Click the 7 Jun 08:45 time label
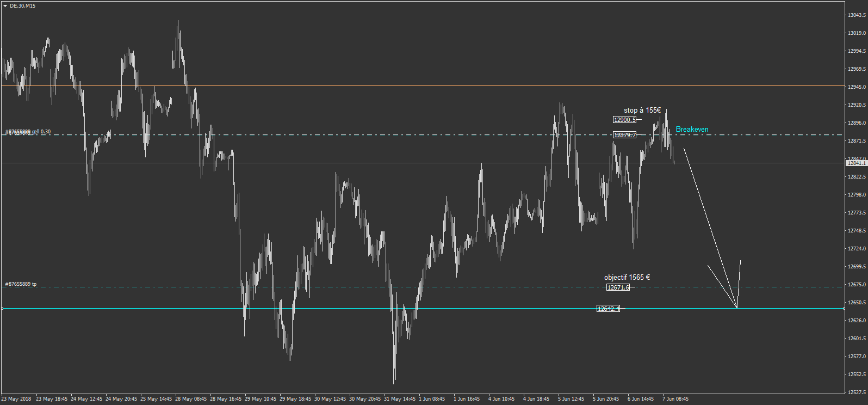This screenshot has height=405, width=868. click(675, 399)
